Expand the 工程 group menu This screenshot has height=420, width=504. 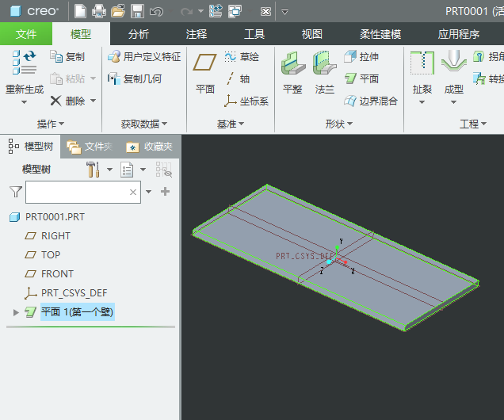473,124
